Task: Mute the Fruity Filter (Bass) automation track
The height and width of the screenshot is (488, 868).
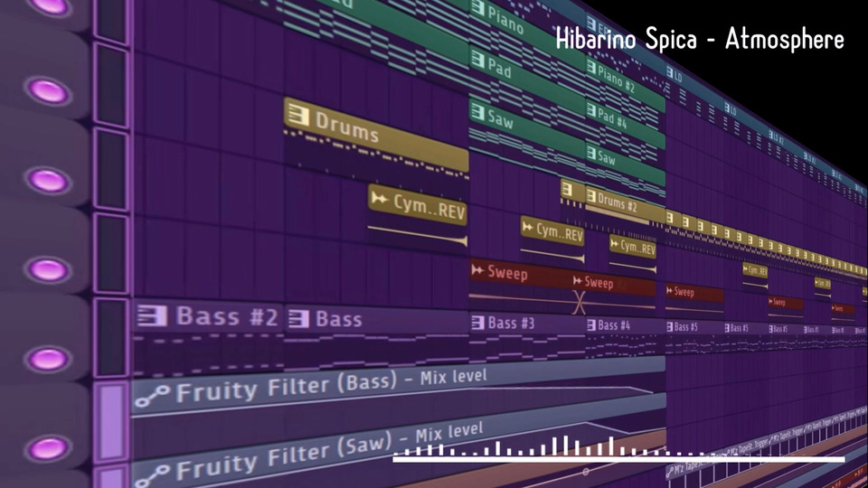Action: [48, 448]
